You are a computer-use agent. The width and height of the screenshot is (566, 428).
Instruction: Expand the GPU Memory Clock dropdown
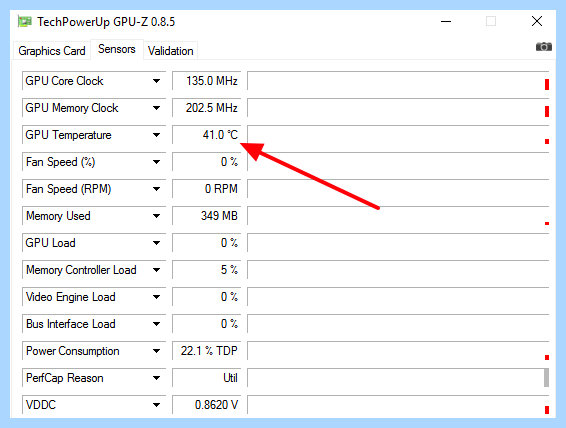coord(156,108)
